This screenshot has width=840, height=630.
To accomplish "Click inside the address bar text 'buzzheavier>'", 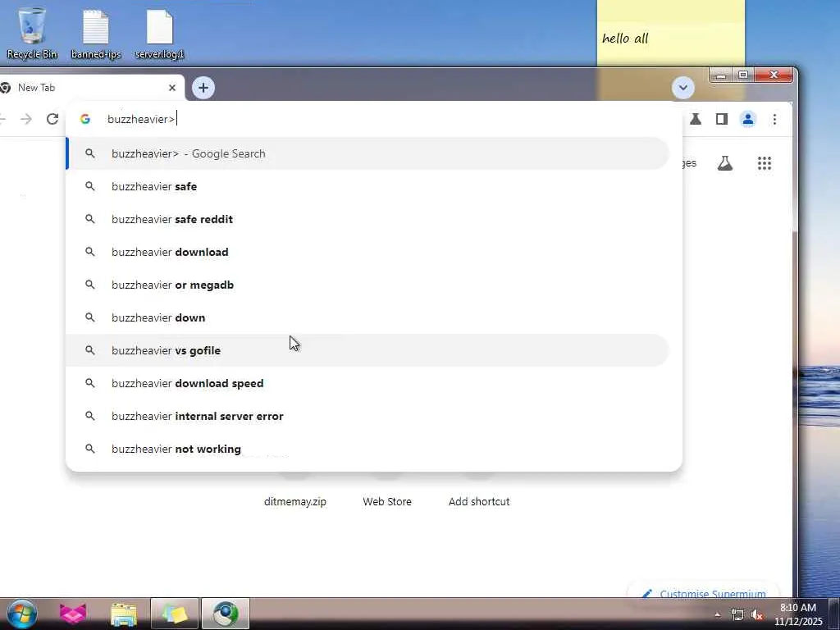I will tap(141, 119).
